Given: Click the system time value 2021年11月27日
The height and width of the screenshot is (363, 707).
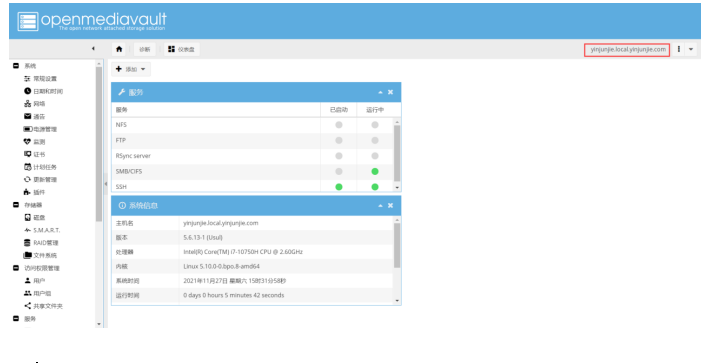Looking at the screenshot, I should coord(234,280).
